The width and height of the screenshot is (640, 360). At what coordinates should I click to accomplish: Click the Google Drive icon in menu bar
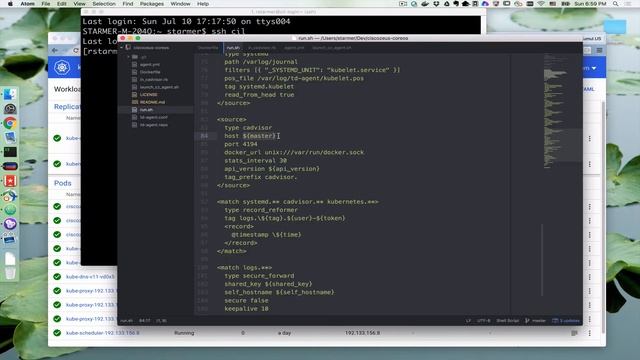click(446, 4)
